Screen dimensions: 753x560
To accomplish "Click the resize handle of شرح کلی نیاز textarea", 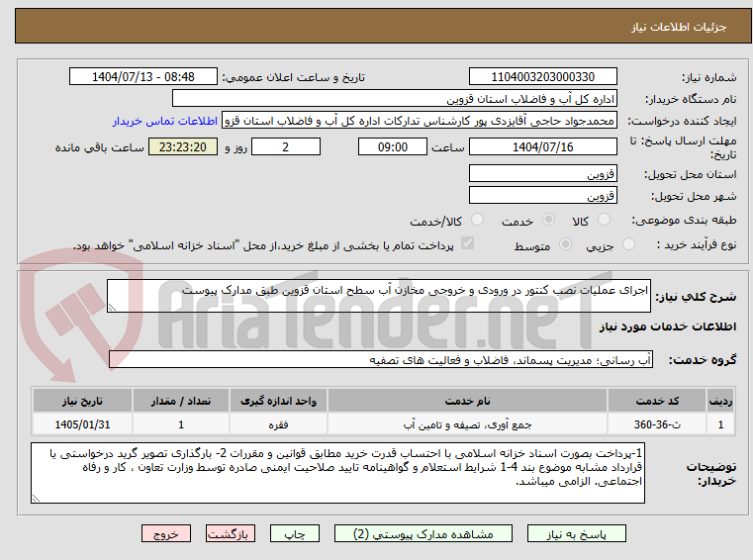I will click(112, 308).
